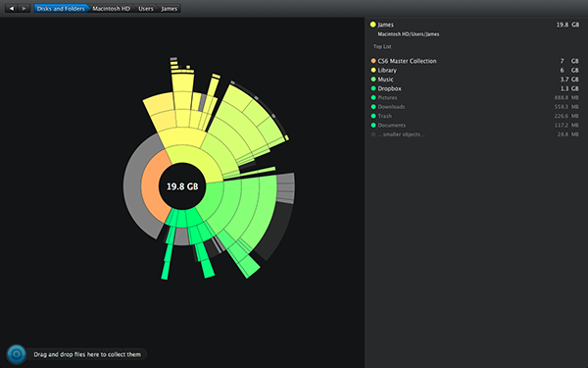
Task: Select Dropbox in the top list
Action: point(389,88)
